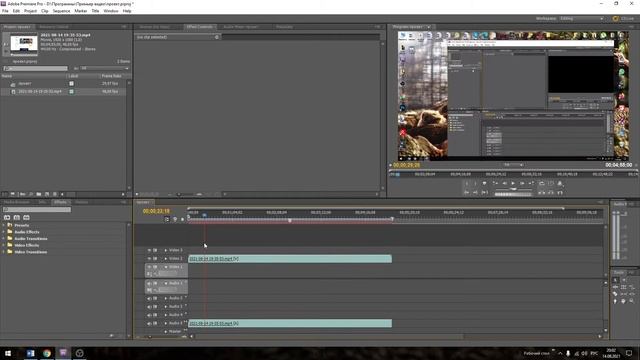The image size is (640, 360).
Task: Switch Project panel to List View
Action: 4,194
